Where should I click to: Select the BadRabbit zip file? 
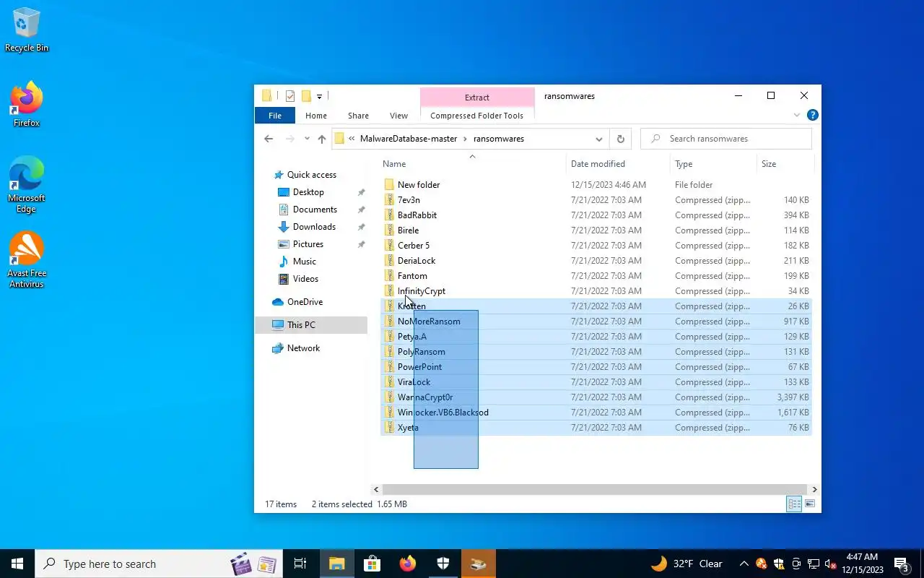click(x=417, y=215)
